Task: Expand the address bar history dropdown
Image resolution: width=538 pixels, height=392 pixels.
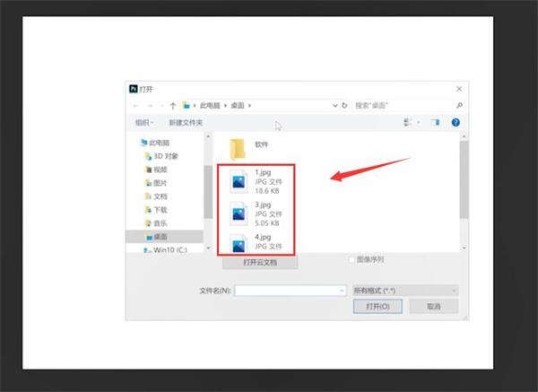Action: point(334,105)
